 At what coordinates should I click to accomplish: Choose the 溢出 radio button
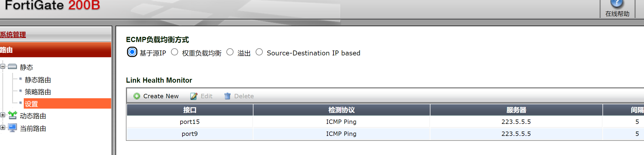click(230, 52)
